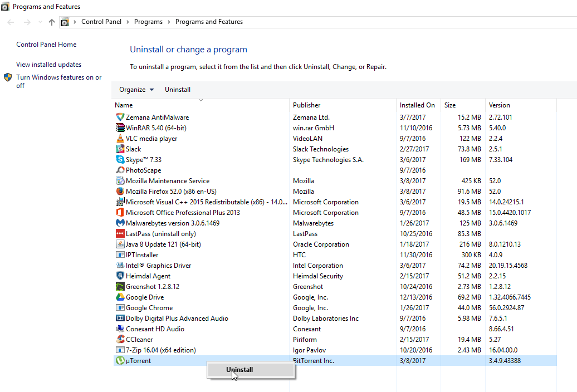577x392 pixels.
Task: Sort the list by Version column
Action: coord(521,105)
